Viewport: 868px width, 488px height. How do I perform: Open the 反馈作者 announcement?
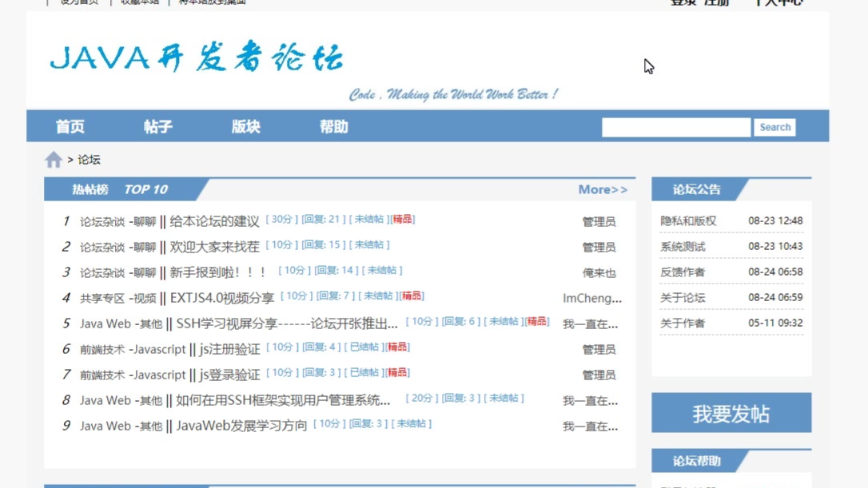(683, 272)
